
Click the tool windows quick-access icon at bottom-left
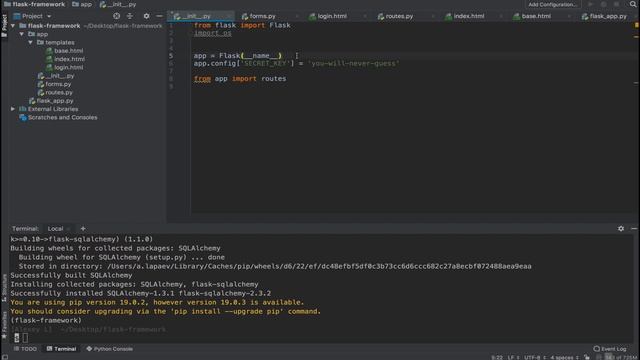pyautogui.click(x=5, y=357)
